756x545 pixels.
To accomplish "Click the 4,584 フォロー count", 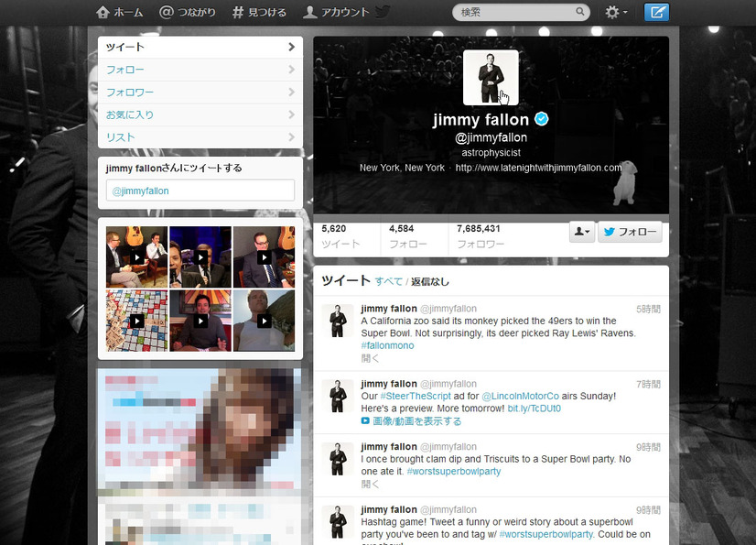I will [408, 236].
